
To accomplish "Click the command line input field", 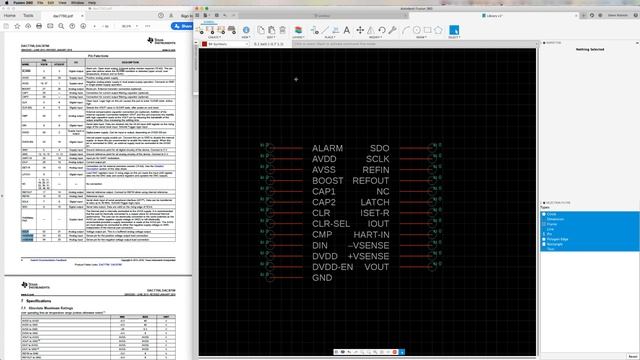I will click(x=414, y=44).
